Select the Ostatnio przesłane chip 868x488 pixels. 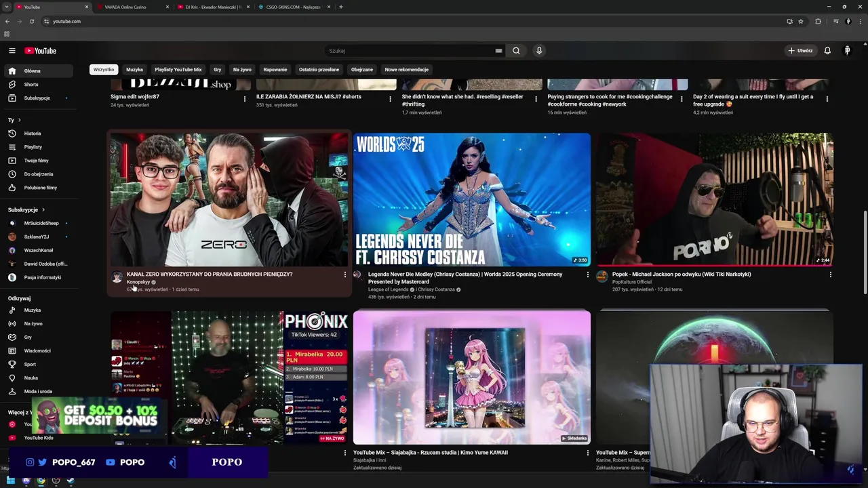319,69
